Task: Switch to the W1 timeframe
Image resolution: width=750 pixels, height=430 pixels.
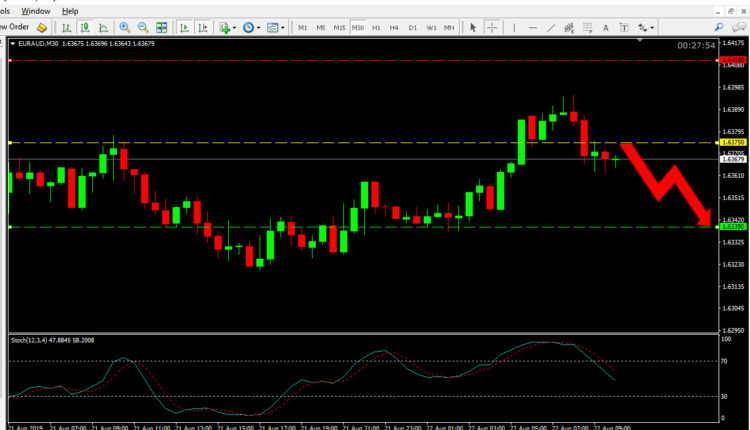Action: 431,28
